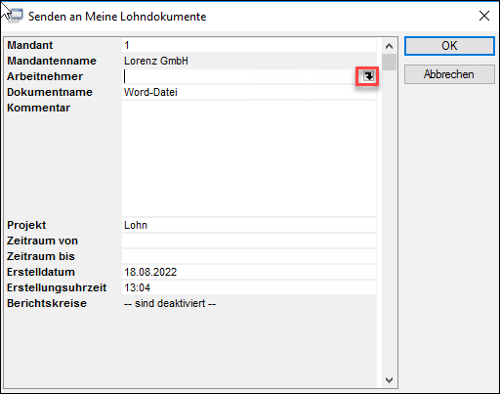This screenshot has width=500, height=394.
Task: Confirm with the OK button
Action: (449, 46)
